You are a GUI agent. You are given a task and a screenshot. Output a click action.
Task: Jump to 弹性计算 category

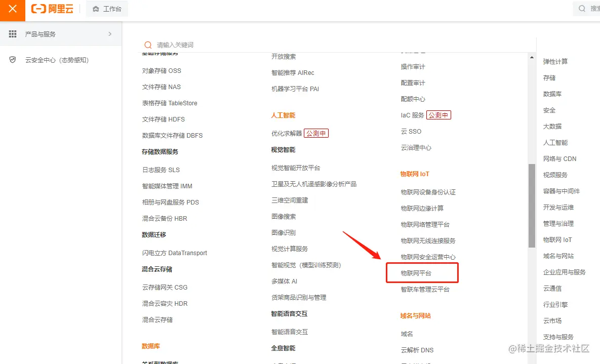(x=555, y=62)
